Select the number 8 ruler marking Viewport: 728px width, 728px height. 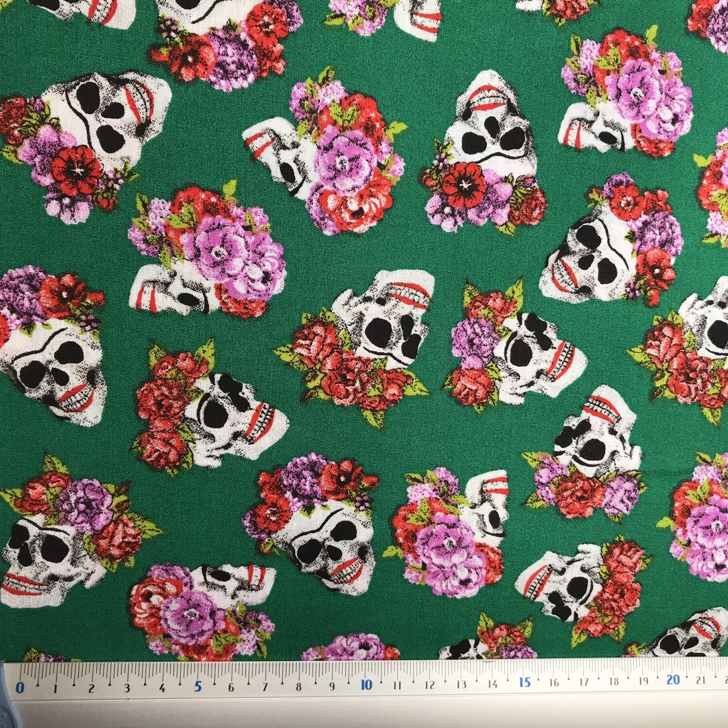point(298,686)
